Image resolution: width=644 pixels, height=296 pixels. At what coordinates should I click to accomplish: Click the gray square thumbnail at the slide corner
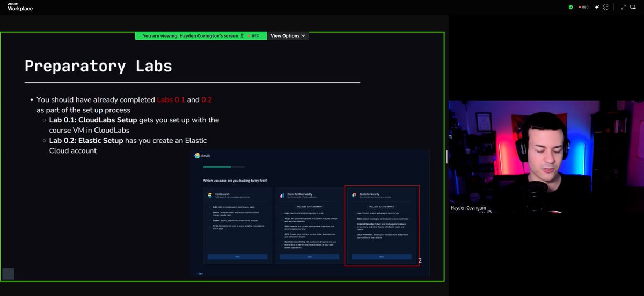point(8,273)
